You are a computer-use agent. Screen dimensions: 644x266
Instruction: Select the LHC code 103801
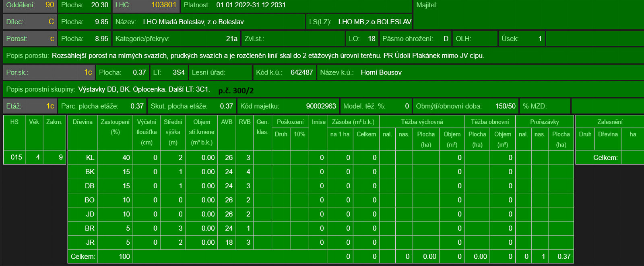tap(164, 5)
